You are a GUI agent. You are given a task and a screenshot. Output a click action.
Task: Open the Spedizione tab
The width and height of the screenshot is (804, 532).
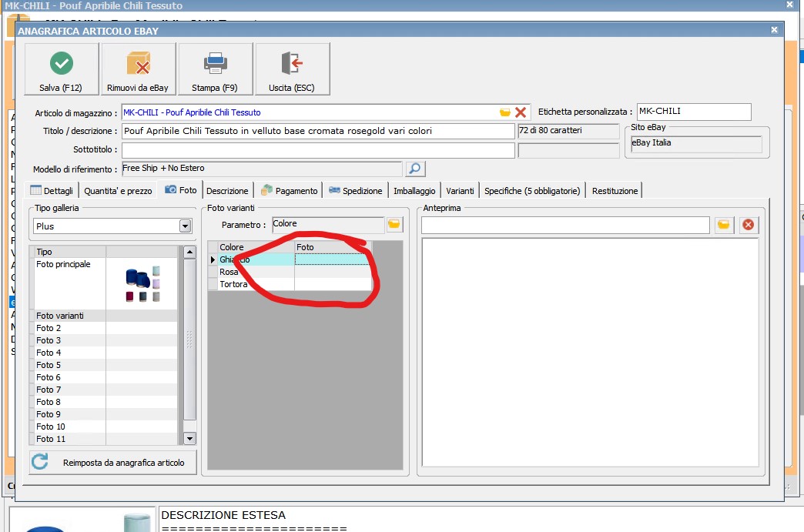(355, 191)
